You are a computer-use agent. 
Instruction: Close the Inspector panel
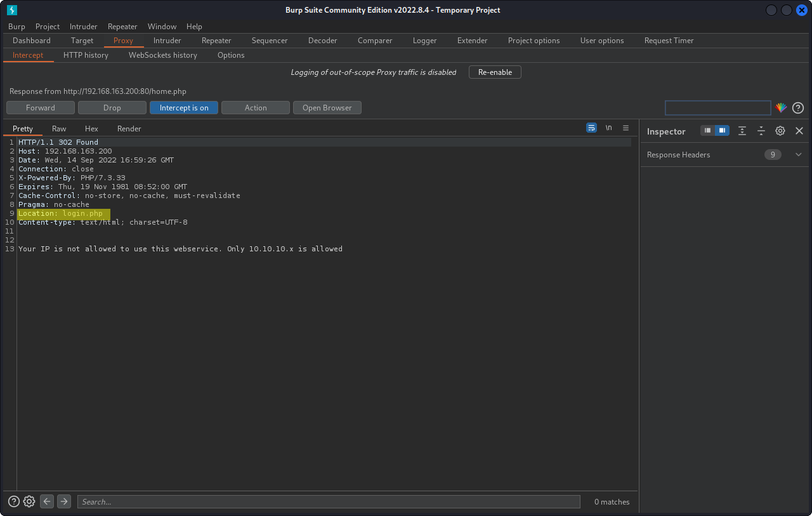(799, 131)
